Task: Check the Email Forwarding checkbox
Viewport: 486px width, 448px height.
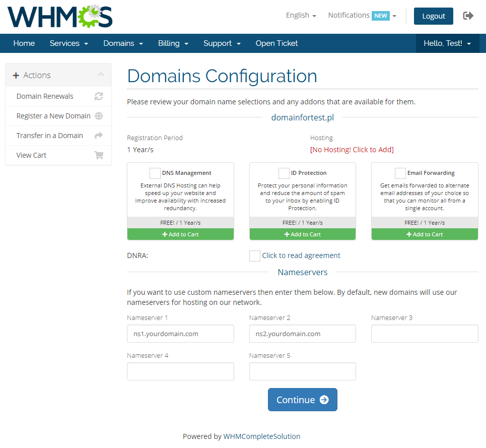Action: click(400, 173)
